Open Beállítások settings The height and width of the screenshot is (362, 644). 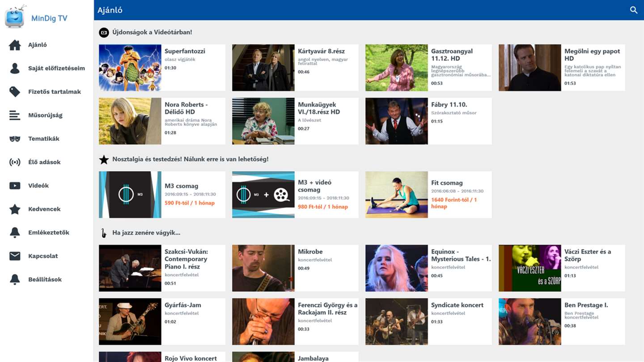click(45, 279)
